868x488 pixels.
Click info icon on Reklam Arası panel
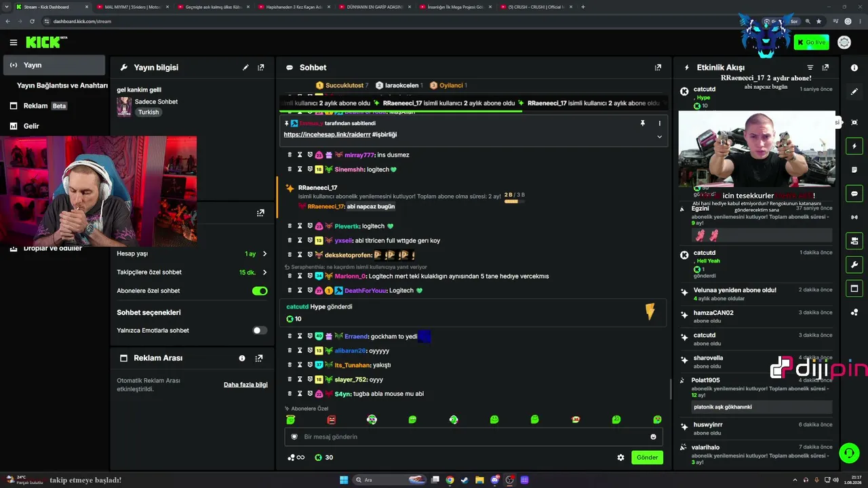click(242, 358)
